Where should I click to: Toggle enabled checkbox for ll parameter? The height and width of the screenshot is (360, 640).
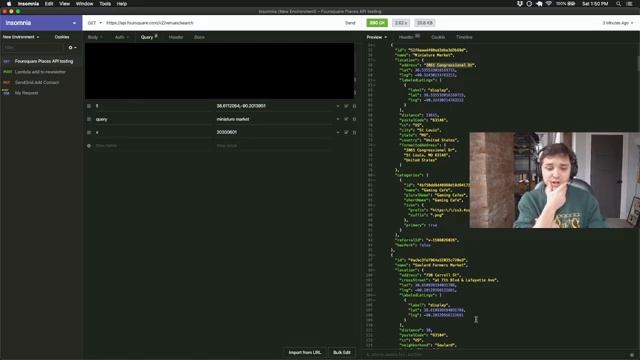[x=346, y=106]
